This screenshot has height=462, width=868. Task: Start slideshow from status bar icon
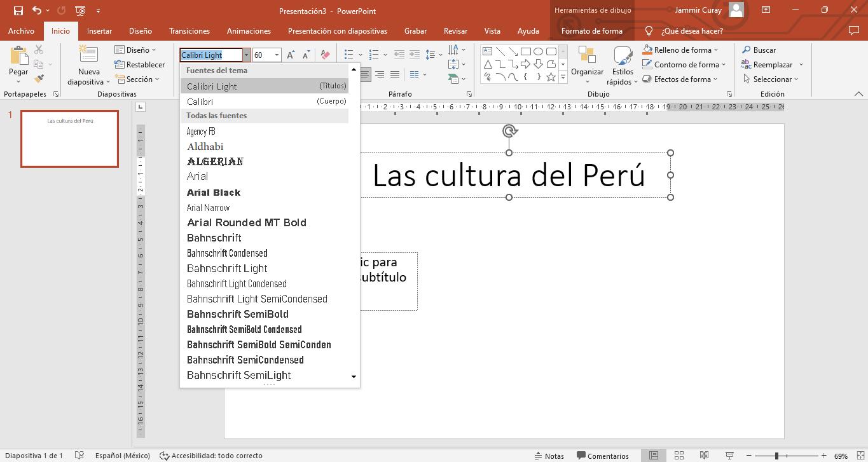[729, 456]
